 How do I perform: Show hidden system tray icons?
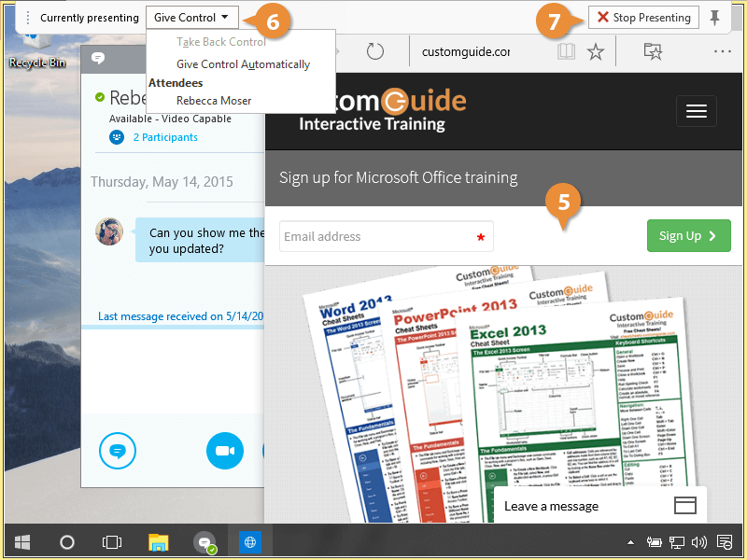click(629, 542)
